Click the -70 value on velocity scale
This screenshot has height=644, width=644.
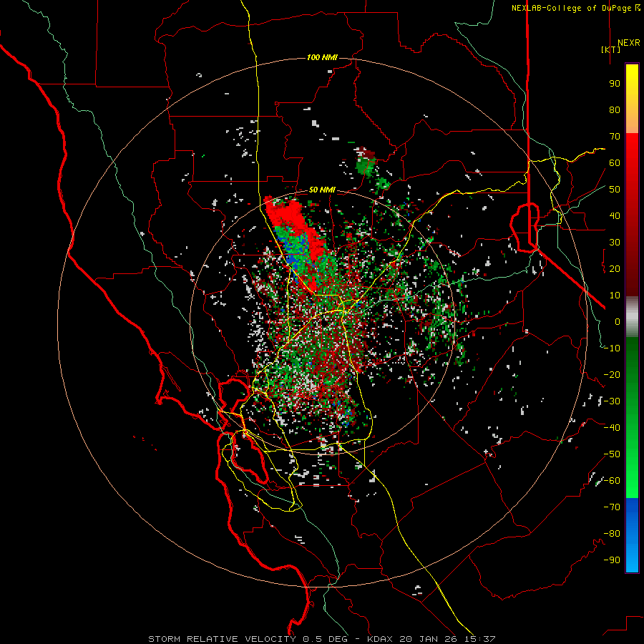click(x=612, y=507)
